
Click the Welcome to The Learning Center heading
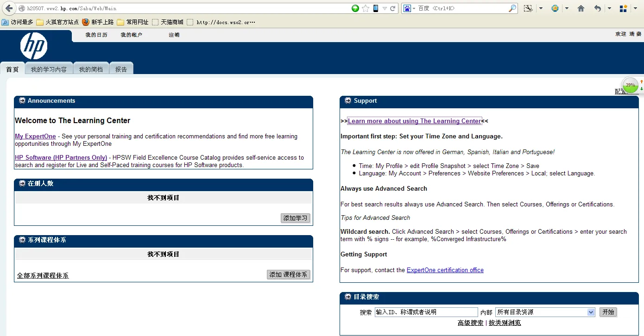click(73, 121)
